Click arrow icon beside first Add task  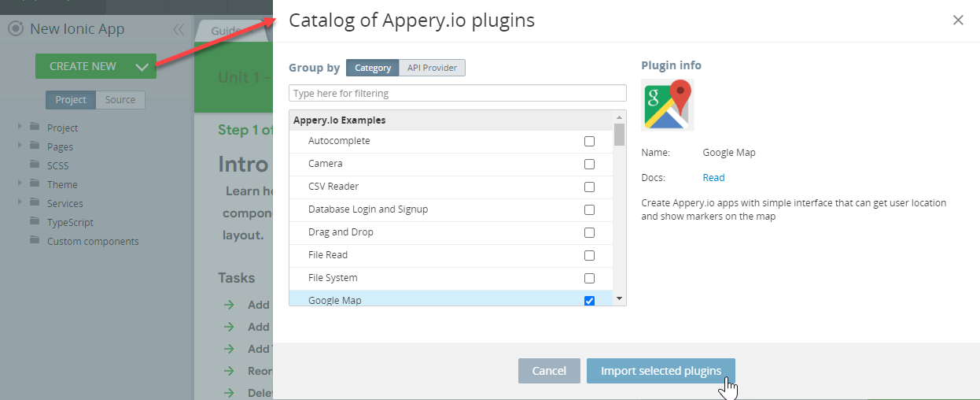click(x=229, y=305)
